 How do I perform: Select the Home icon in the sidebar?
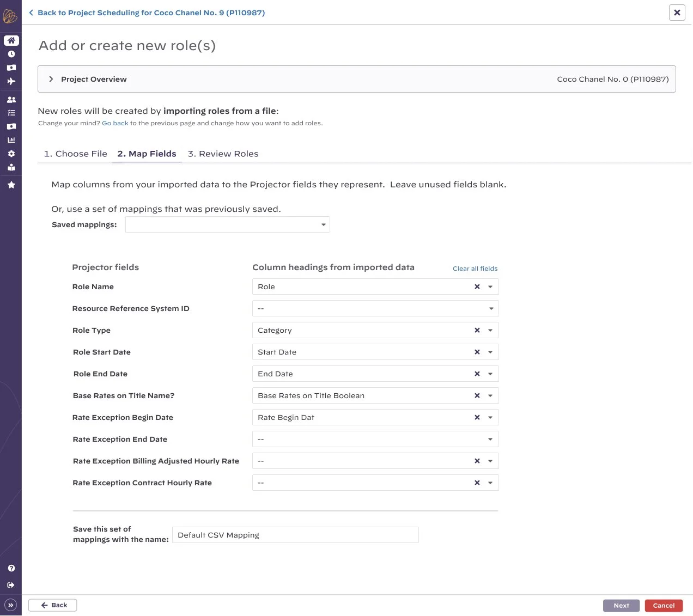point(11,40)
